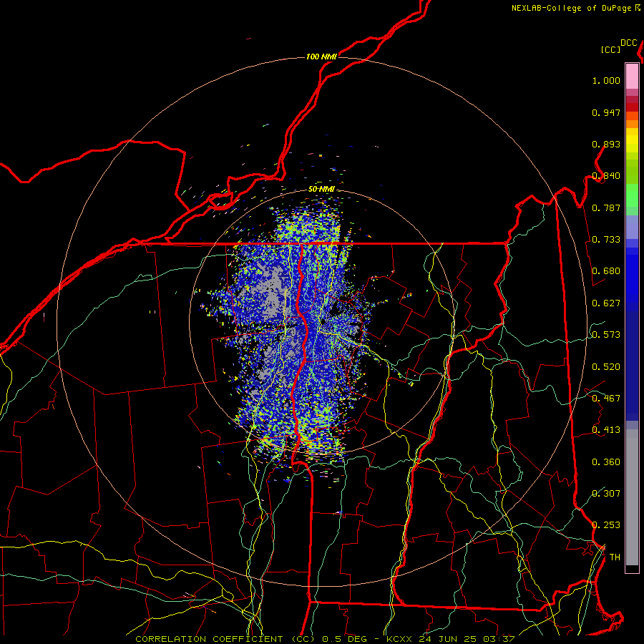Click the 0.253 scale value
This screenshot has height=644, width=644.
click(606, 525)
